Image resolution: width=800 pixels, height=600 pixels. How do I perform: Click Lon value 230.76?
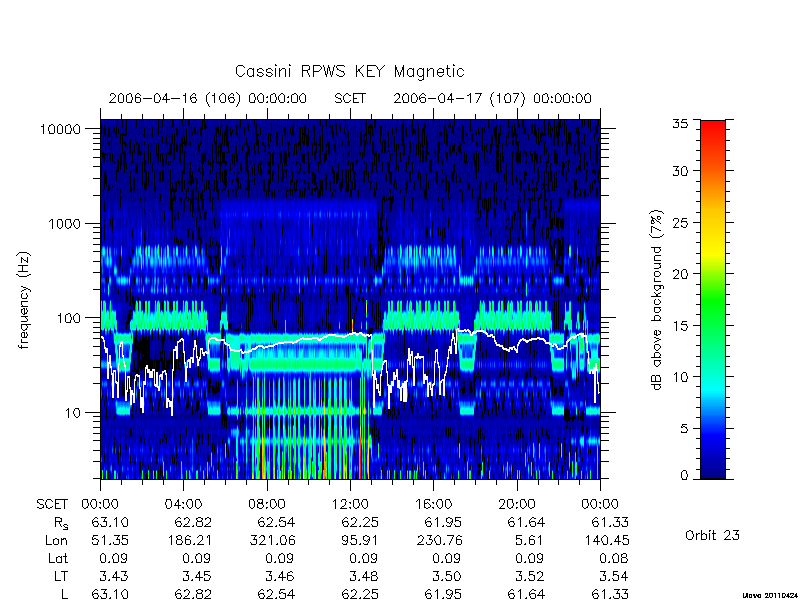click(x=439, y=540)
